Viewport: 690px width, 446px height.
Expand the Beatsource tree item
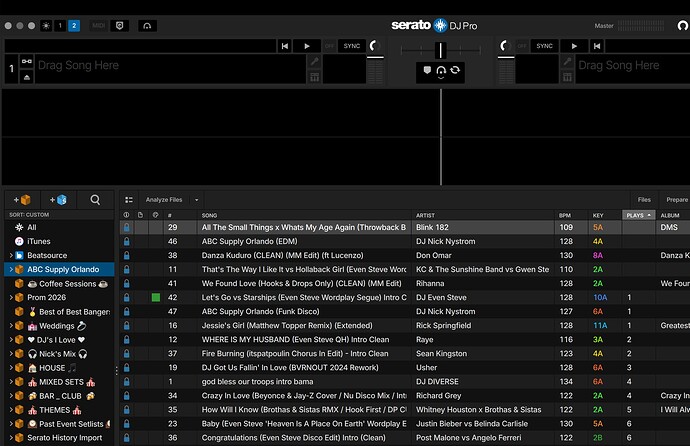[x=11, y=256]
